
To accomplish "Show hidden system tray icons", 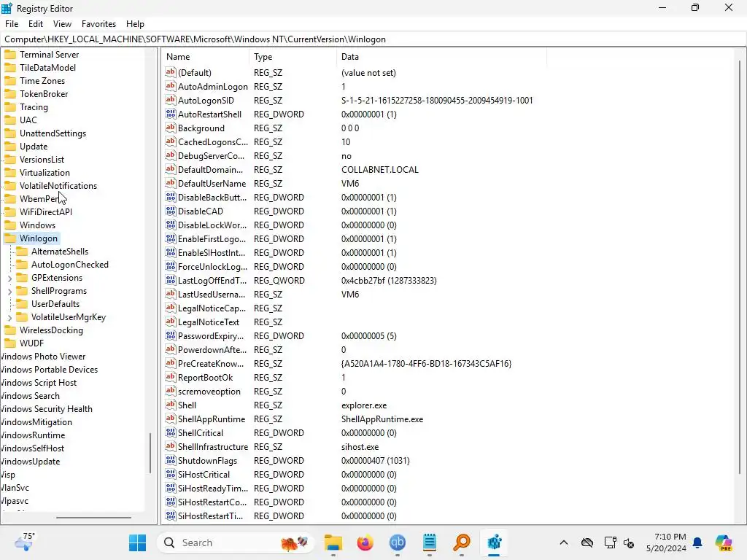I will tap(564, 542).
